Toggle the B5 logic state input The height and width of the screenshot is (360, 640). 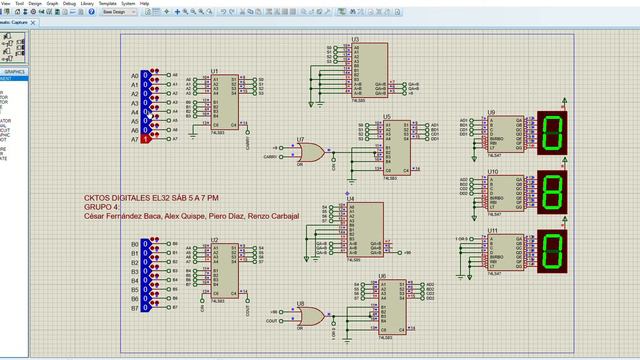click(x=145, y=289)
